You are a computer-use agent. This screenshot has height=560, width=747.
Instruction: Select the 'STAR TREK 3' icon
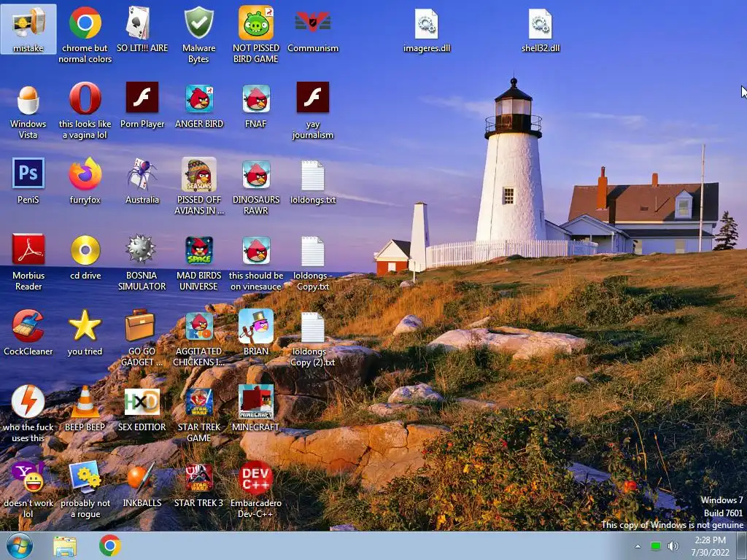click(198, 484)
